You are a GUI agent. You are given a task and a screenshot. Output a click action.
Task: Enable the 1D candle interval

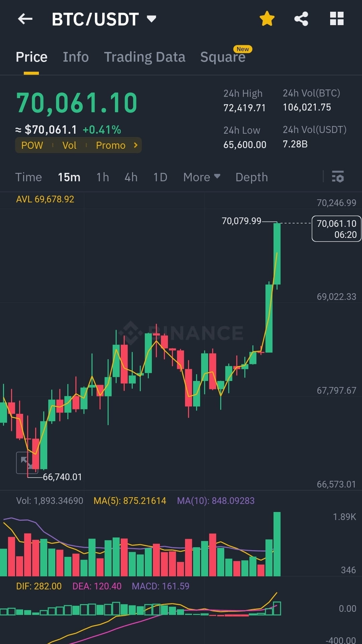tap(160, 177)
